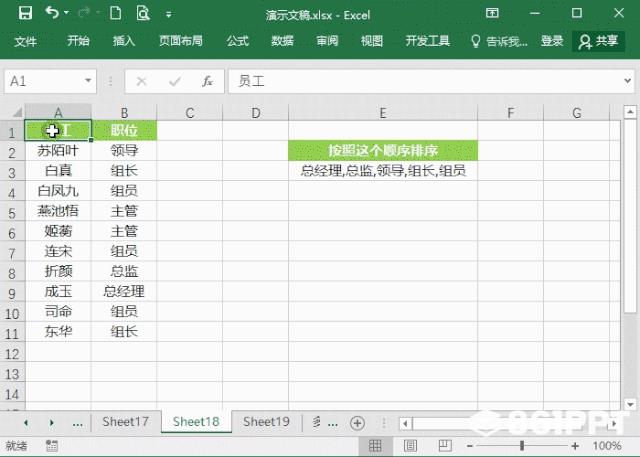
Task: Open the 文件 menu
Action: tap(25, 41)
